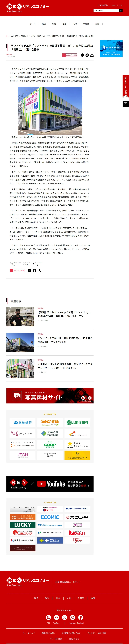Open the 動画 navigation item
This screenshot has width=129, height=644.
pos(97,24)
